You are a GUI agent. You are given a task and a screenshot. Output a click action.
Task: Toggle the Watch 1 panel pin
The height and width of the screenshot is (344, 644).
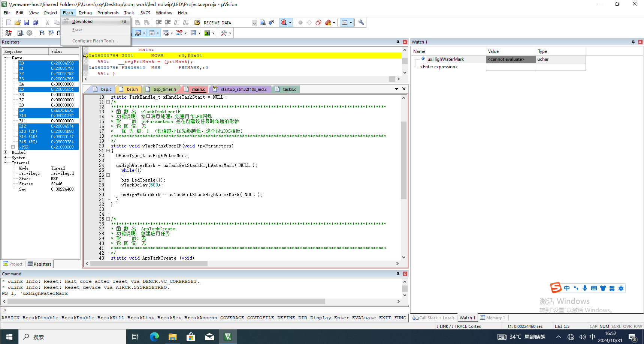[x=633, y=42]
